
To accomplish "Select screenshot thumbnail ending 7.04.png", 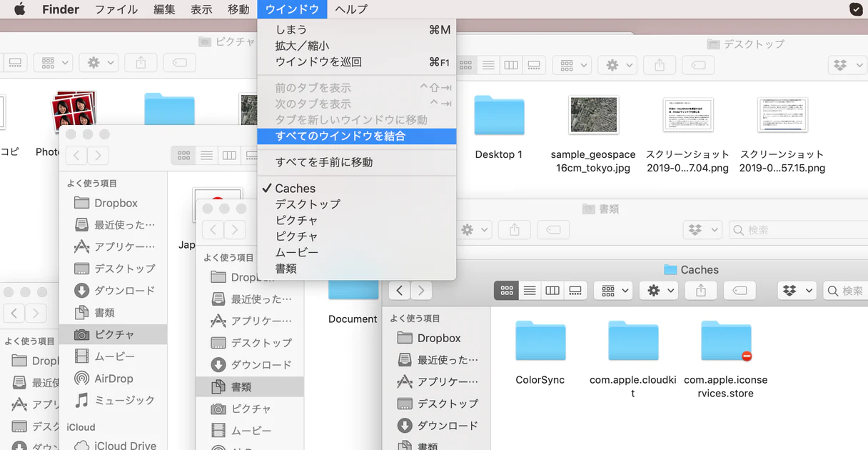I will 688,114.
